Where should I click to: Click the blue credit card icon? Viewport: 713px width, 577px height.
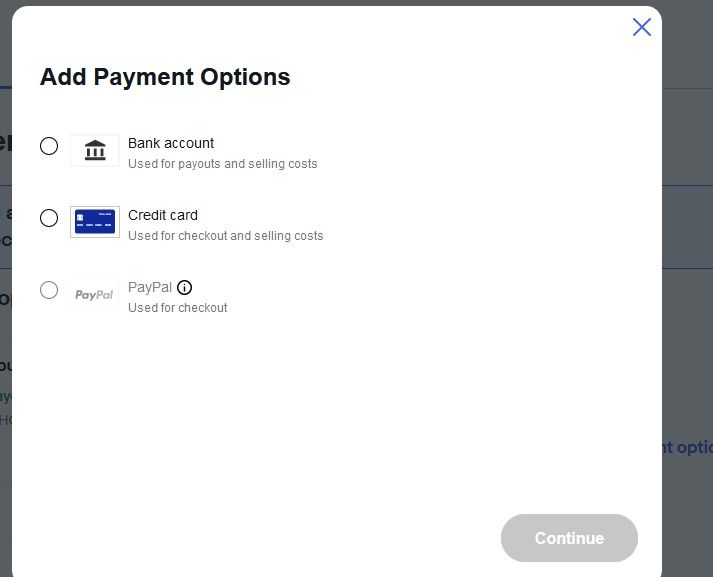(95, 222)
